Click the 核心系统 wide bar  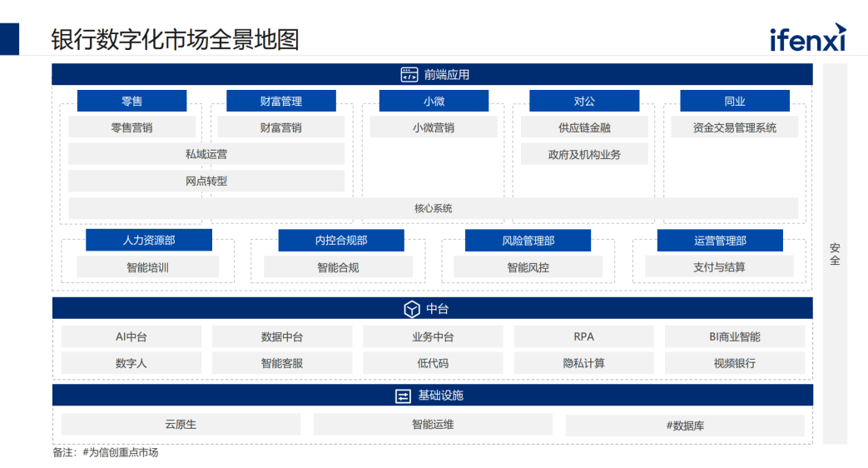click(x=433, y=208)
